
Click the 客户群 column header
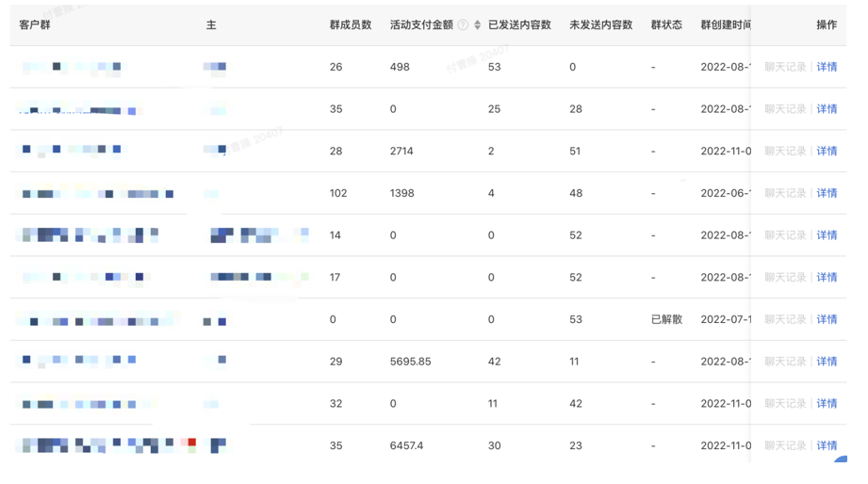click(35, 25)
